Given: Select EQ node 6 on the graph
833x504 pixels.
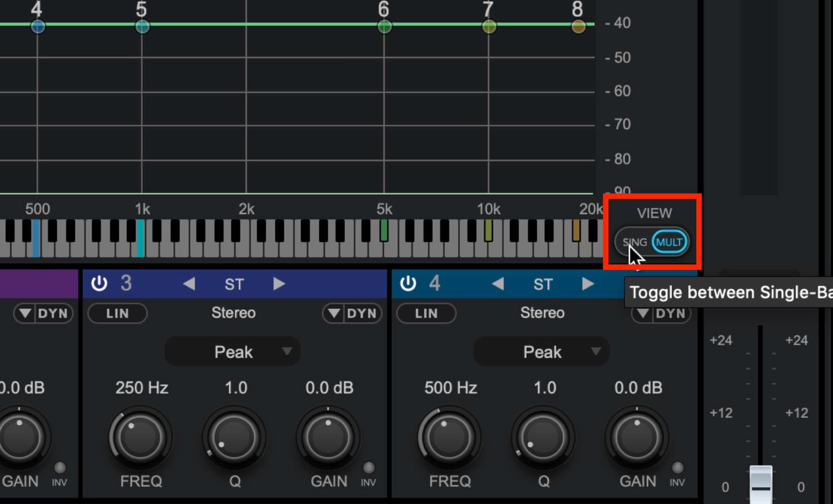Looking at the screenshot, I should click(x=384, y=26).
